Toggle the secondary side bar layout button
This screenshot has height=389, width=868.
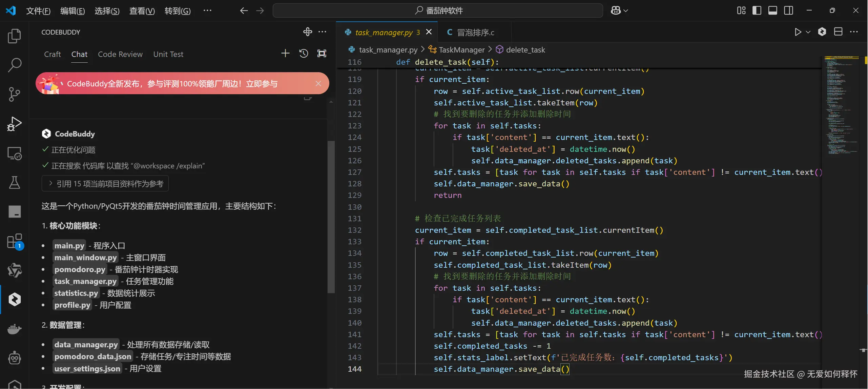(788, 11)
